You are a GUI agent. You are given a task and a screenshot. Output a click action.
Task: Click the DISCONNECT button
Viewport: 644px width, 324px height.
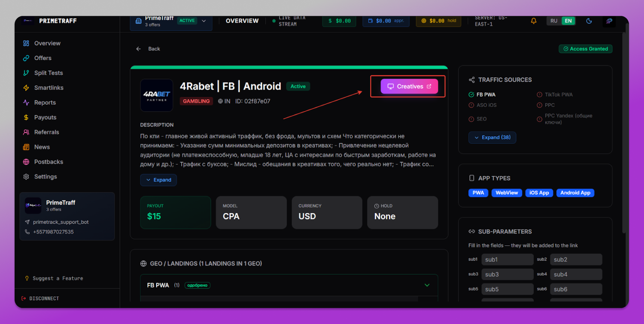[x=40, y=298]
